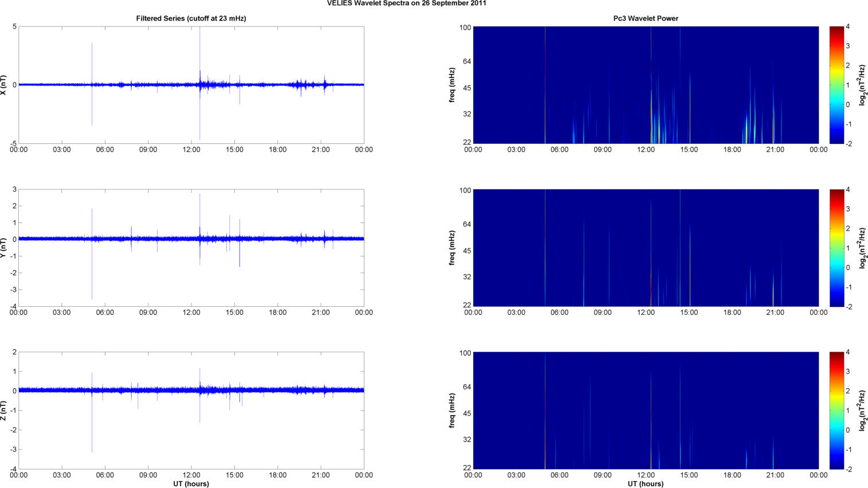The width and height of the screenshot is (868, 488).
Task: Click the log2(nT²/Hz) label of middle colorbar
Action: coord(862,248)
